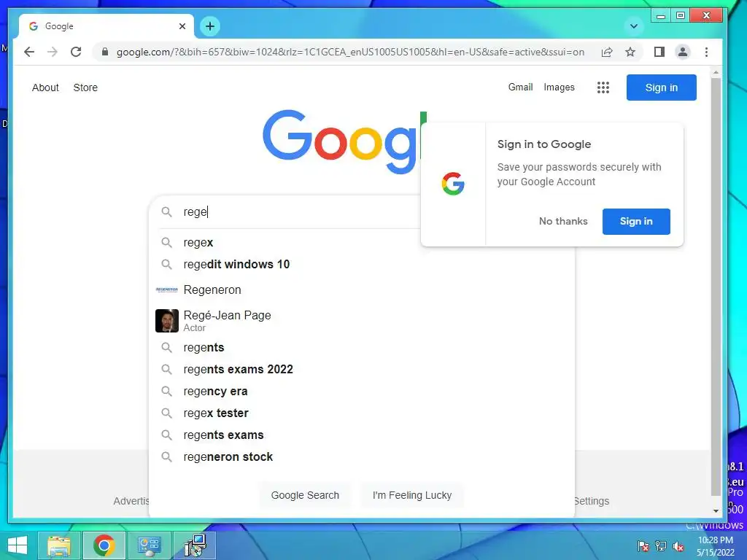Image resolution: width=747 pixels, height=560 pixels.
Task: Choose the Regeneron suggestion
Action: [362, 289]
